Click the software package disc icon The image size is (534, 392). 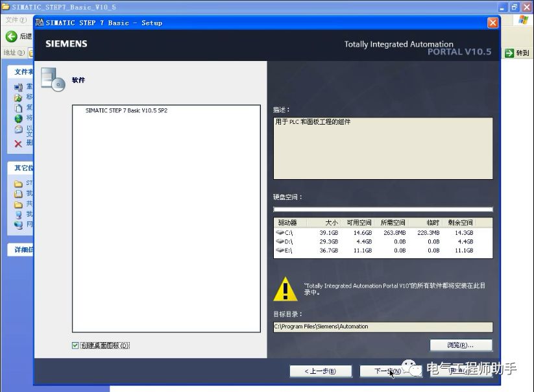click(x=53, y=80)
